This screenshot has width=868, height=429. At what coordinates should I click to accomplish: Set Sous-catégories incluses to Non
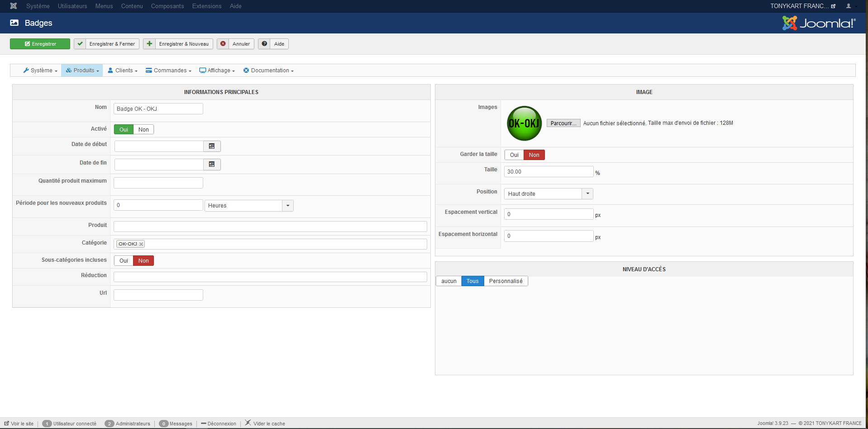143,260
